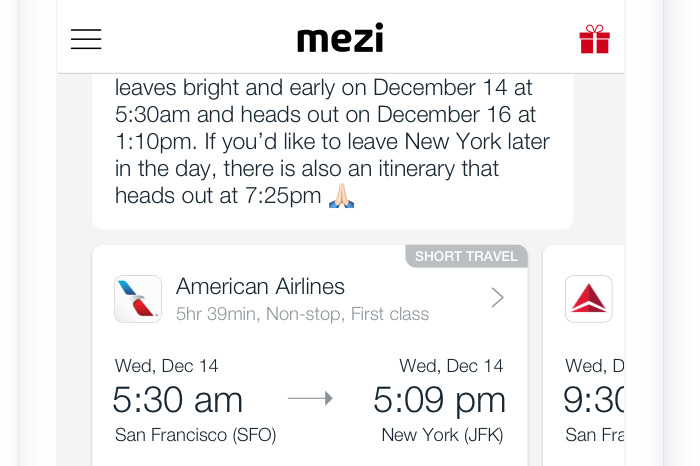Click the 5hr 39min, Non-stop flight info

[x=302, y=314]
